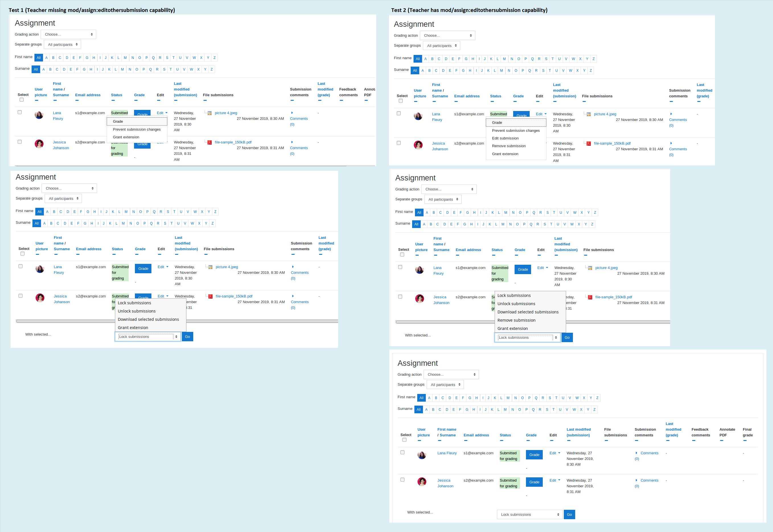Click the PDF file icon in Test 2 middle panel

point(590,297)
